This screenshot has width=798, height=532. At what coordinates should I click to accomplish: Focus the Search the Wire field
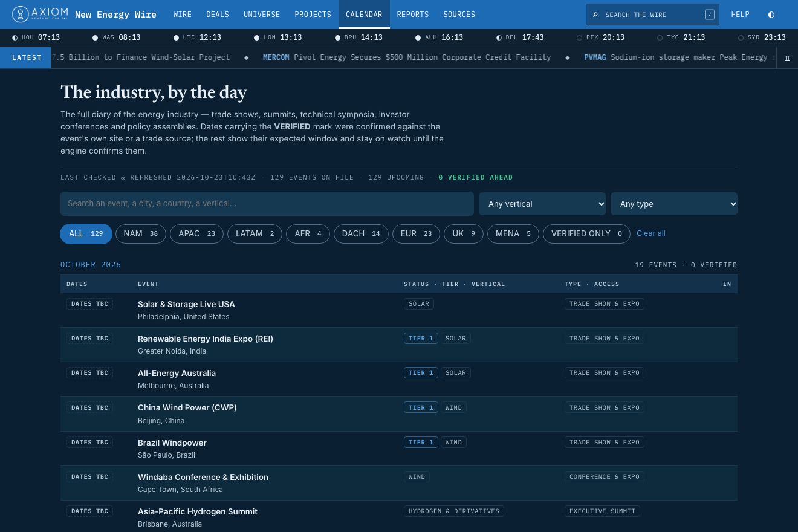click(x=653, y=15)
